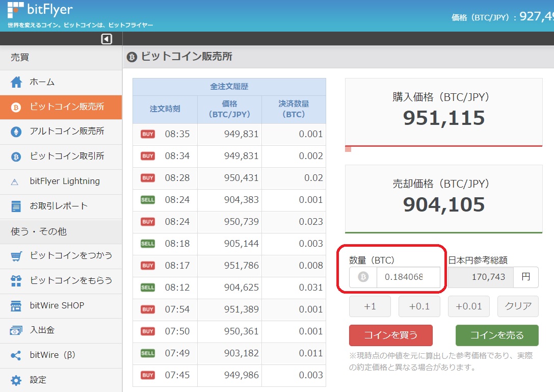Click the 売却価格 904,105 panel

444,199
